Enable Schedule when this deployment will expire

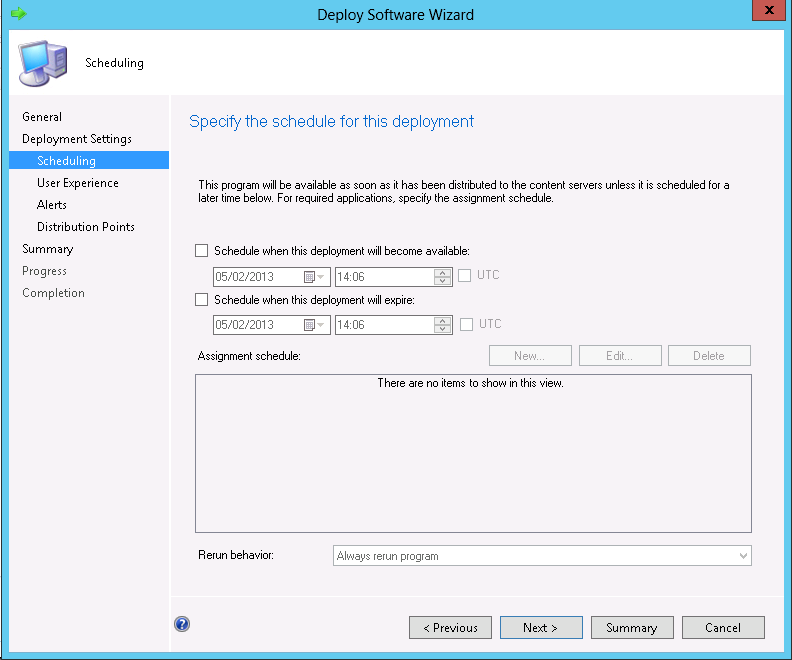pyautogui.click(x=202, y=299)
